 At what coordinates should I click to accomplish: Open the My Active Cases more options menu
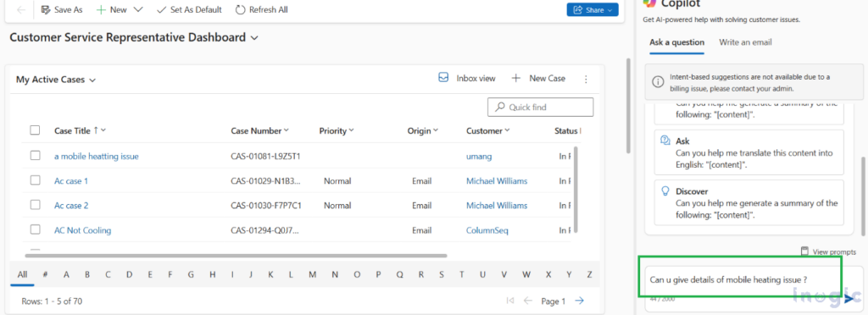(x=586, y=79)
